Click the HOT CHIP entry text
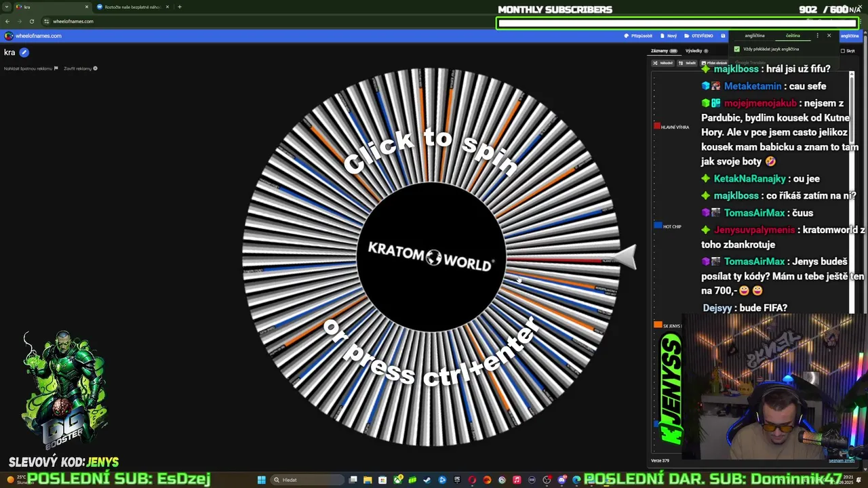The width and height of the screenshot is (868, 488). (x=672, y=226)
